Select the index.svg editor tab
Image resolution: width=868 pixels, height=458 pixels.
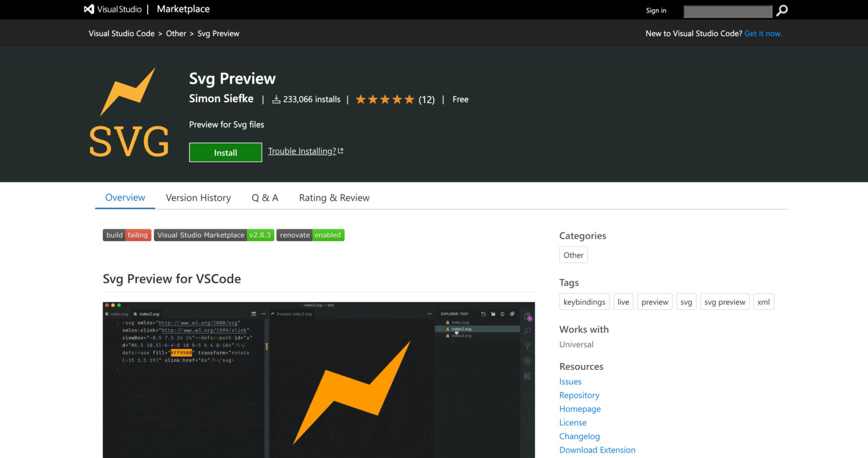(x=119, y=314)
